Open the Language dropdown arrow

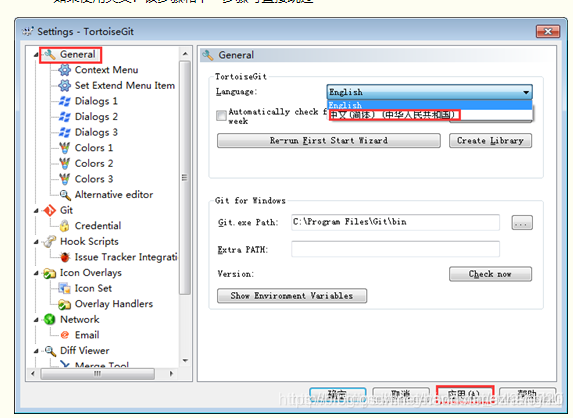[x=526, y=92]
